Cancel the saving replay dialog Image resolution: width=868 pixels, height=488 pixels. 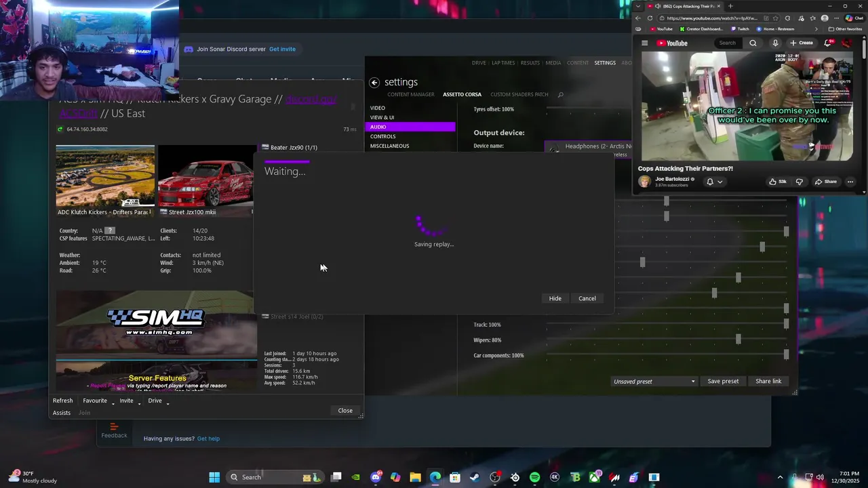point(587,298)
